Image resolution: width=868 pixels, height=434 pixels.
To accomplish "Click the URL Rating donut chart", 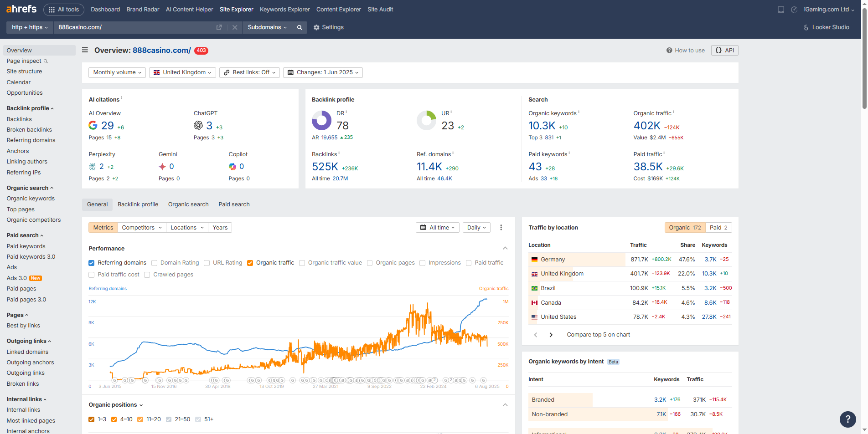I will [x=427, y=121].
